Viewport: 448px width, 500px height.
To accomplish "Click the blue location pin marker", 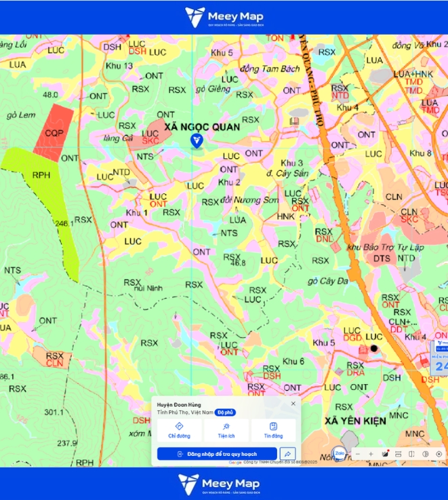I will pyautogui.click(x=197, y=141).
